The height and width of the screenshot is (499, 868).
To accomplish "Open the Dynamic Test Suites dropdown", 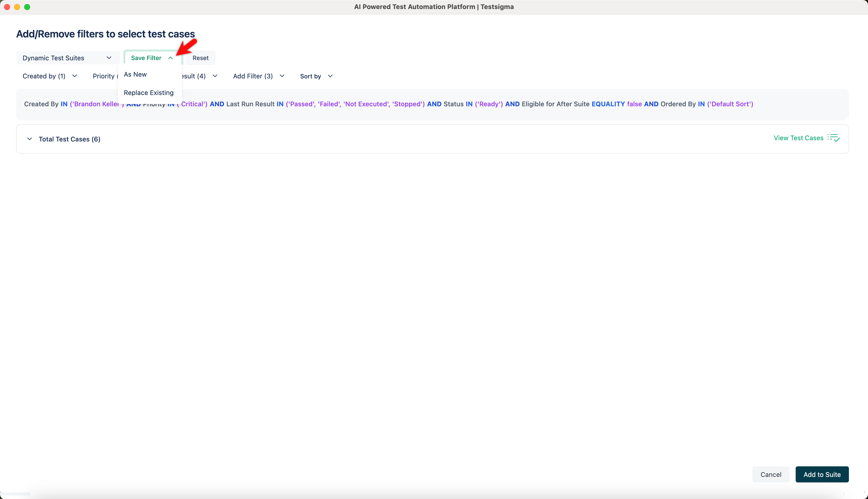I will click(x=68, y=58).
